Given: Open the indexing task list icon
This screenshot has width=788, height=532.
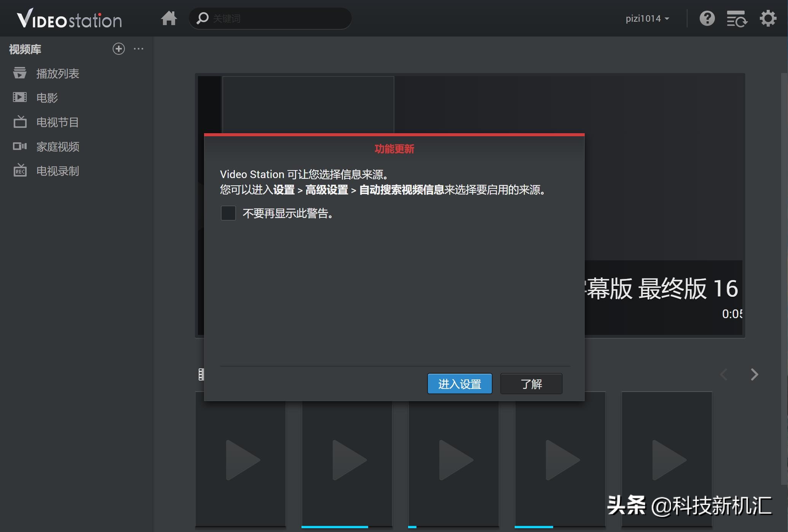Looking at the screenshot, I should [x=737, y=18].
